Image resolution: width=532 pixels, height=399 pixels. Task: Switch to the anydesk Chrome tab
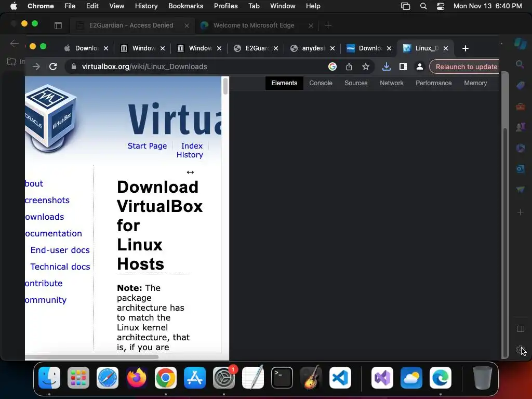click(309, 48)
